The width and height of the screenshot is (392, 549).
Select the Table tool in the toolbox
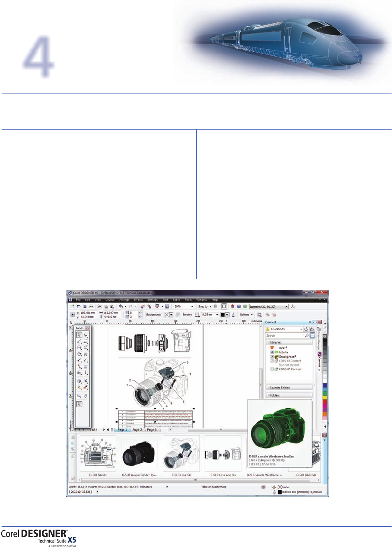coord(85,367)
